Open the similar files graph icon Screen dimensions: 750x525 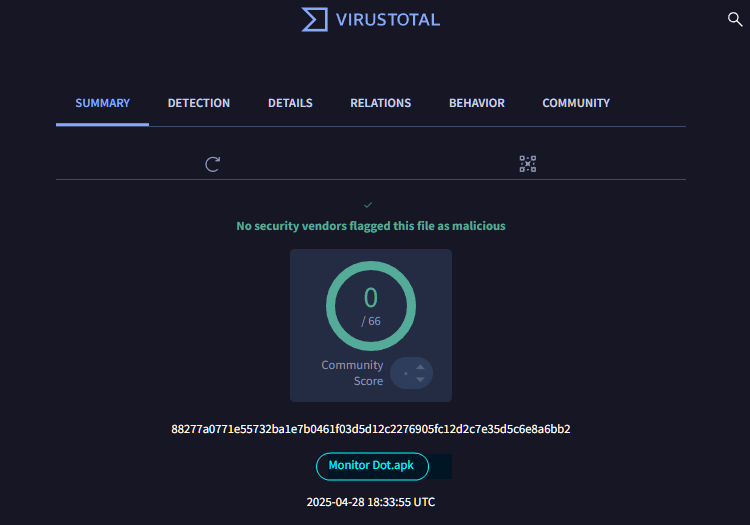tap(528, 164)
